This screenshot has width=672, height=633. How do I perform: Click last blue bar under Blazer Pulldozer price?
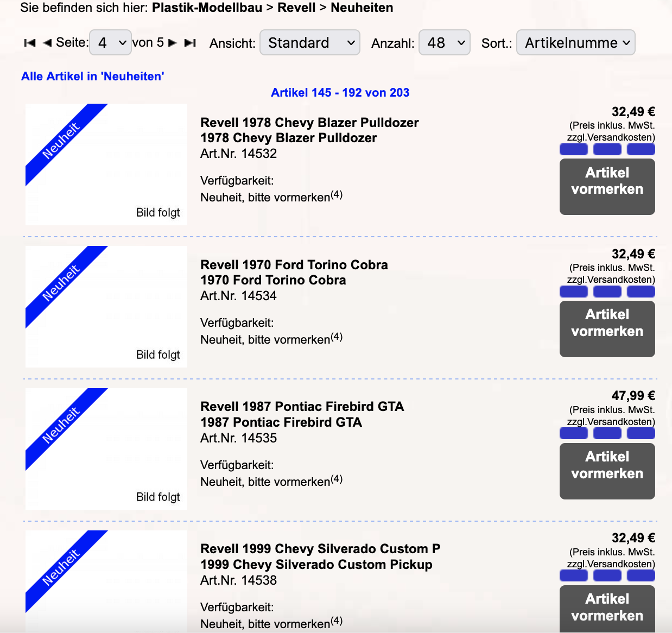(x=641, y=149)
